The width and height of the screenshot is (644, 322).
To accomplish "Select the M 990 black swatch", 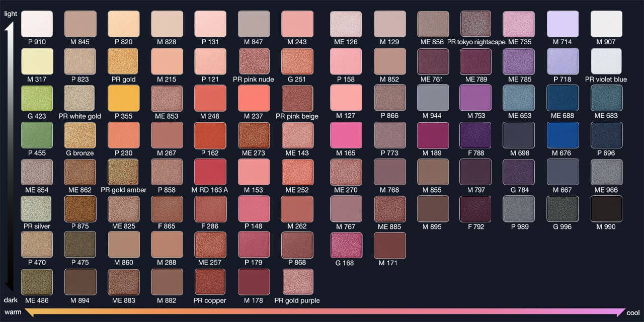I will (x=606, y=209).
